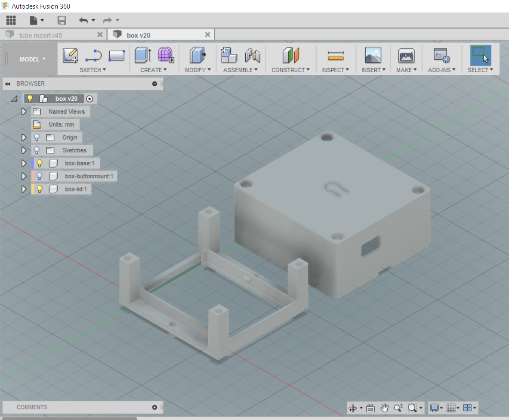Open Viewports layout icon
Viewport: 509px width, 420px height.
(467, 408)
